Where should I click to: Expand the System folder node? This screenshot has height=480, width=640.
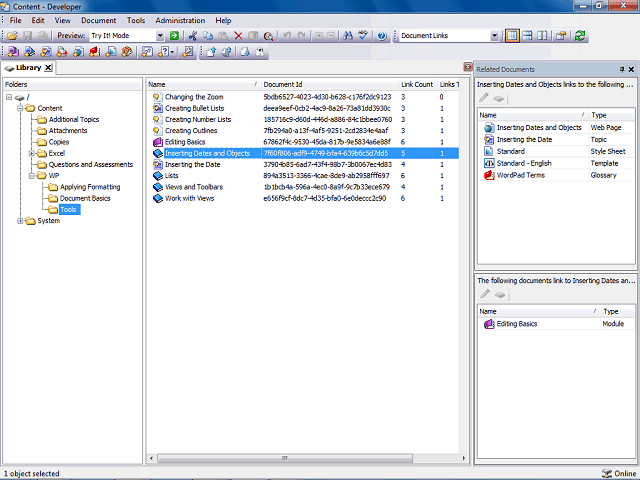coord(20,221)
